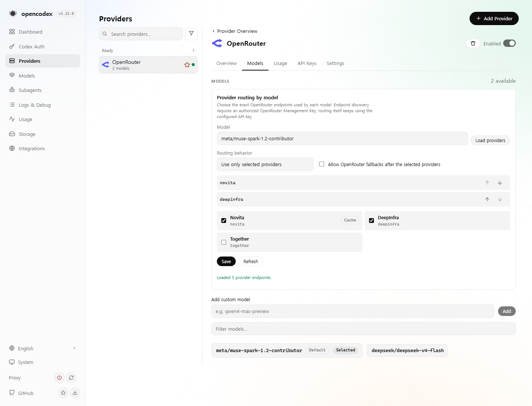The height and width of the screenshot is (406, 532).
Task: Switch to the Settings tab
Action: coord(335,63)
